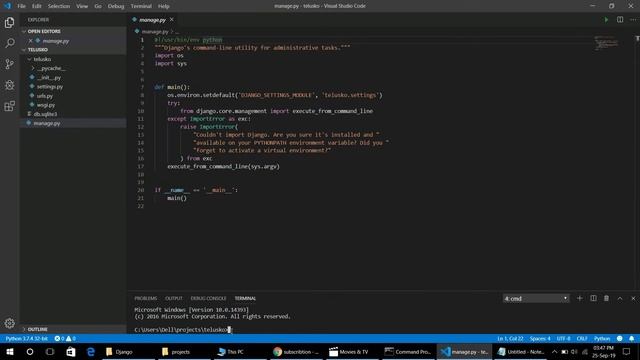Open notifications bell in status bar

point(631,338)
